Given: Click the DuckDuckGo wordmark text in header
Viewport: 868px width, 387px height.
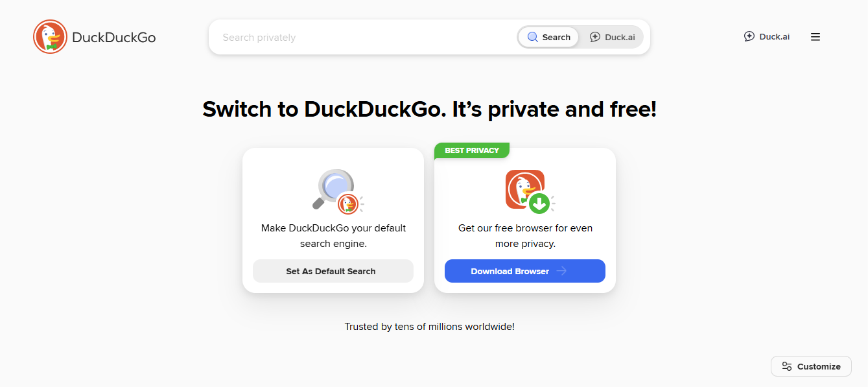Looking at the screenshot, I should coord(114,38).
